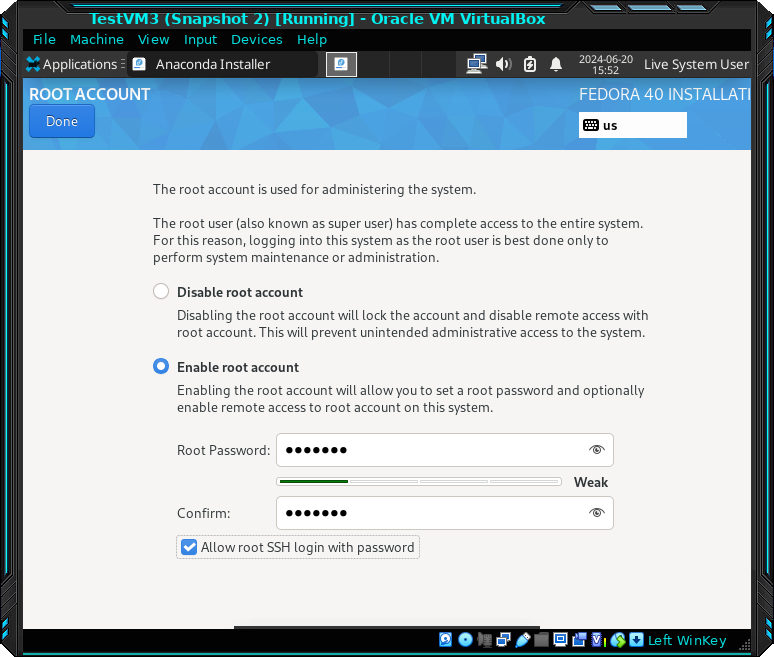
Task: Open the optical drive status icon
Action: pyautogui.click(x=465, y=640)
